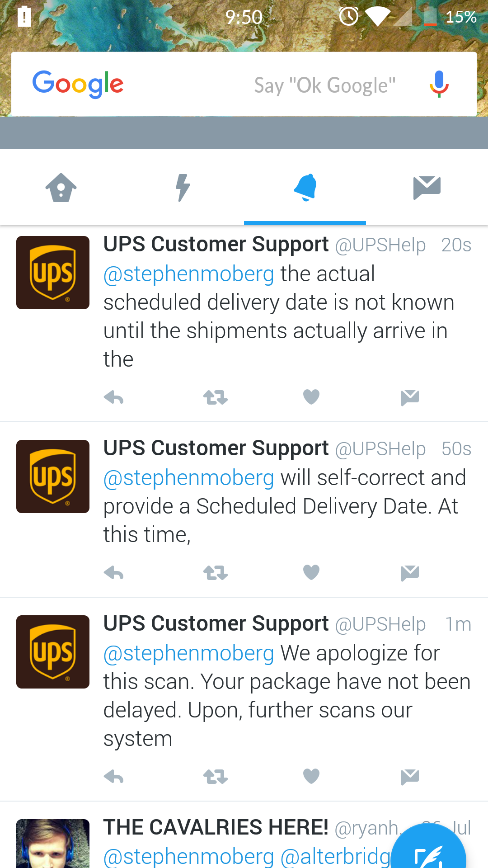The width and height of the screenshot is (488, 868).
Task: Open THE CAVALRIES HERE! user avatar
Action: tap(53, 844)
